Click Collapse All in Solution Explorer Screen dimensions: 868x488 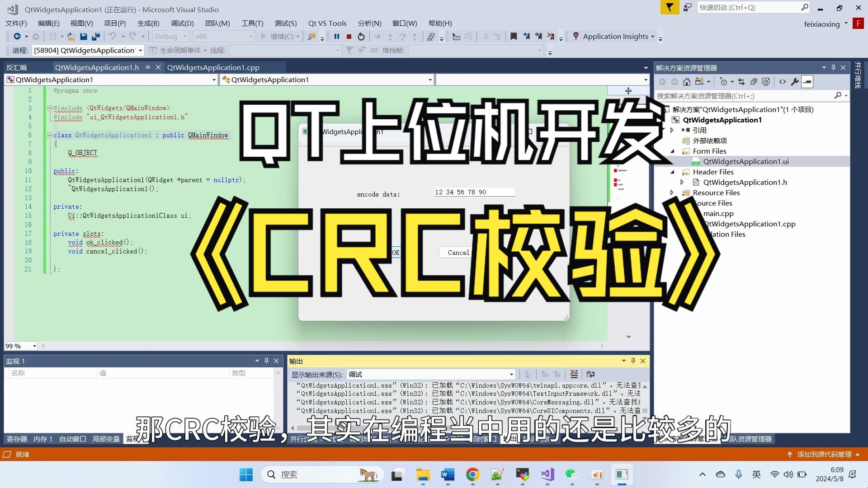point(754,82)
